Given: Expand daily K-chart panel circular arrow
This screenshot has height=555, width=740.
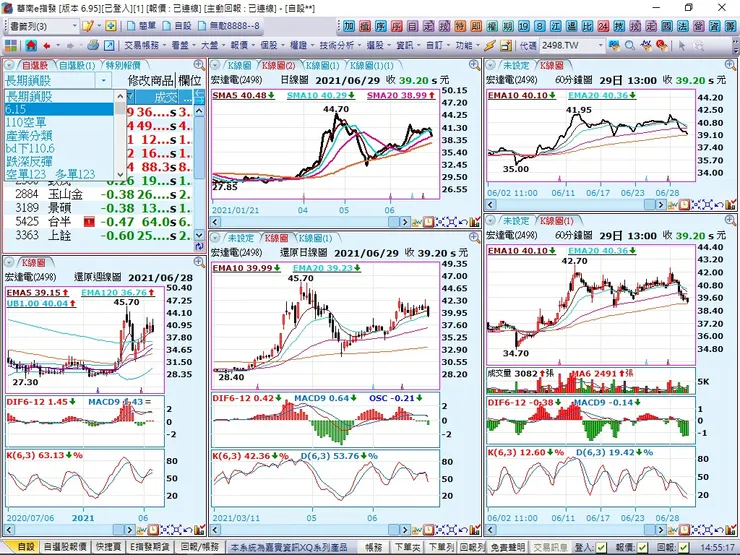Looking at the screenshot, I should tap(215, 65).
